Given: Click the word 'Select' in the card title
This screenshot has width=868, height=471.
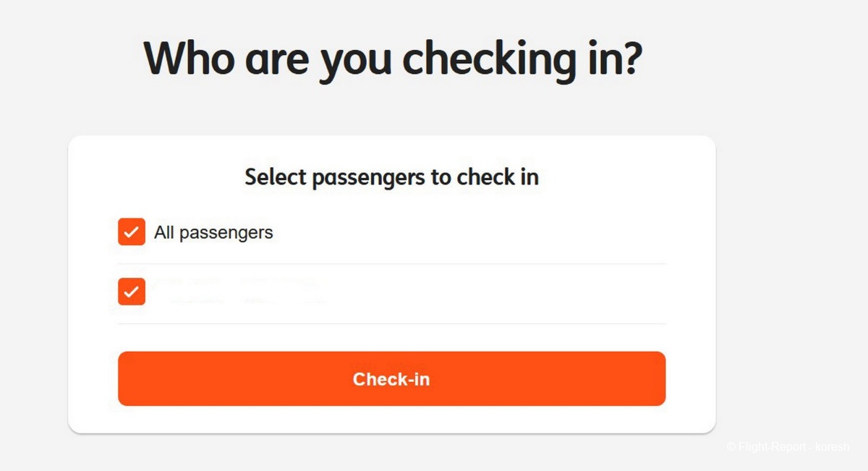Looking at the screenshot, I should (x=275, y=177).
